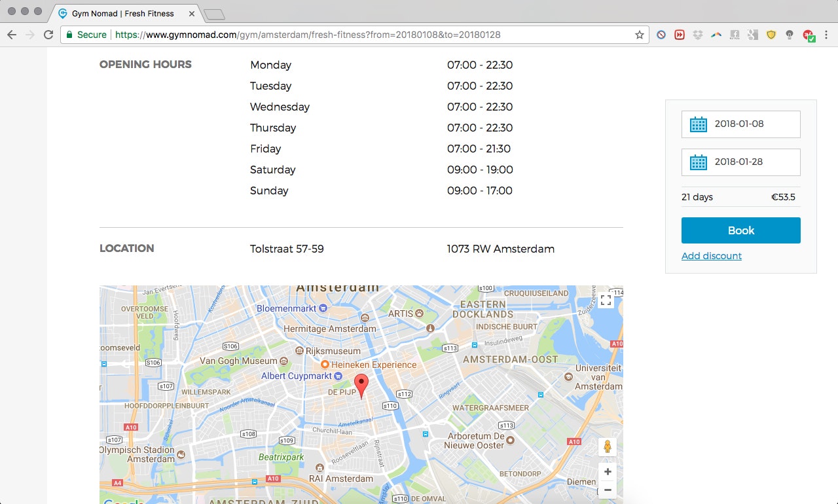Click the blue circle-slash blocker extension icon
The image size is (838, 504).
pos(661,35)
